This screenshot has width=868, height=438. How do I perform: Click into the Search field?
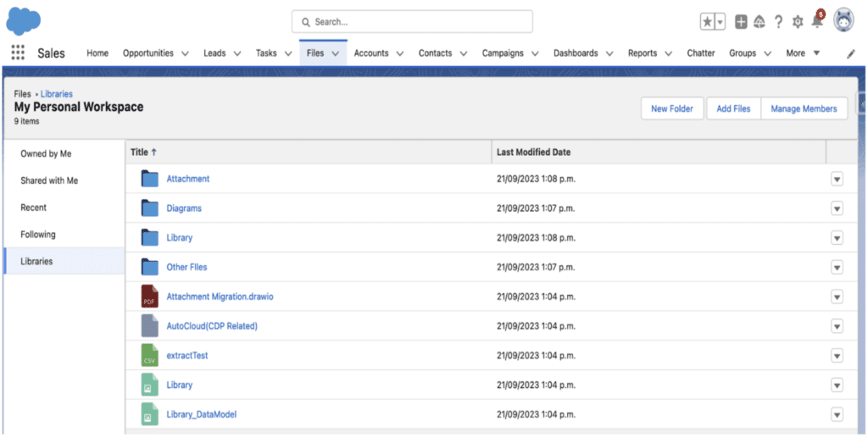coord(413,22)
